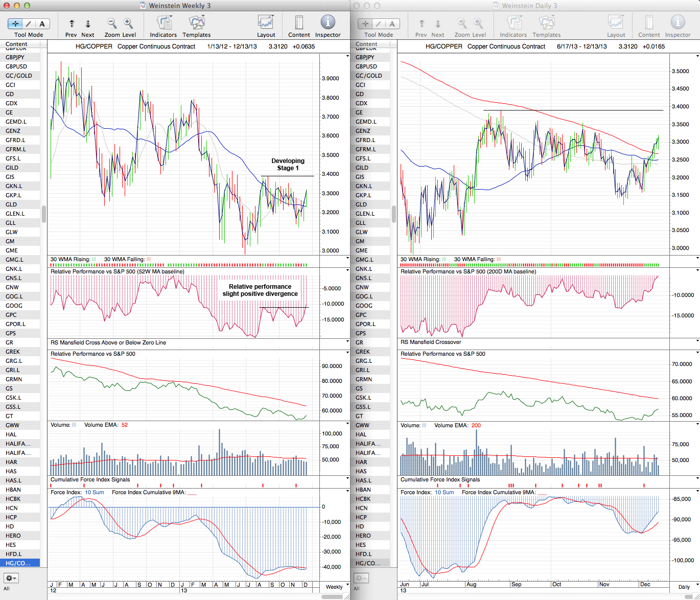Viewport: 700px width, 600px height.
Task: Activate text annotation tool in Weekly window
Action: coord(42,24)
